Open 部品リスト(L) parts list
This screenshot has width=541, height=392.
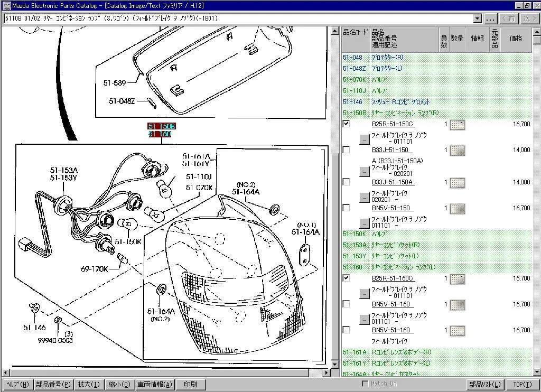click(x=484, y=385)
